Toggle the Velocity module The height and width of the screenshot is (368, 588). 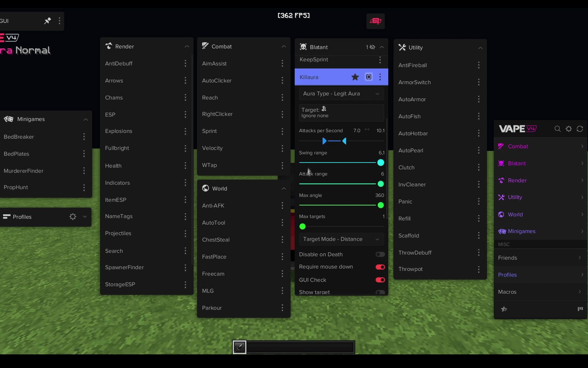(212, 148)
